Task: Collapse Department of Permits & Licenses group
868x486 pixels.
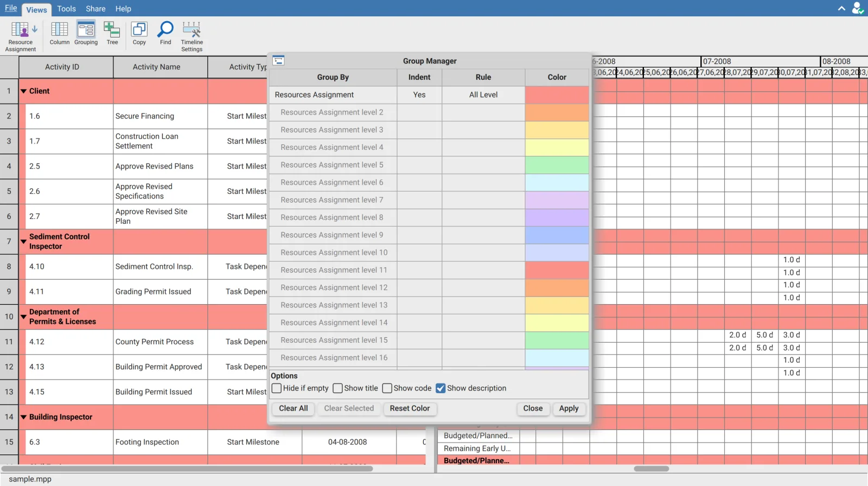Action: (23, 317)
